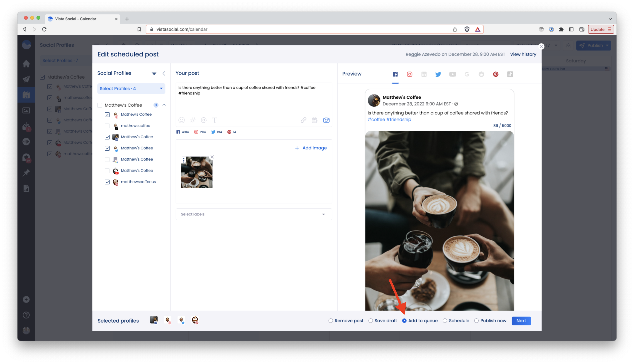Switch preview to Pinterest tab
634x364 pixels.
496,74
